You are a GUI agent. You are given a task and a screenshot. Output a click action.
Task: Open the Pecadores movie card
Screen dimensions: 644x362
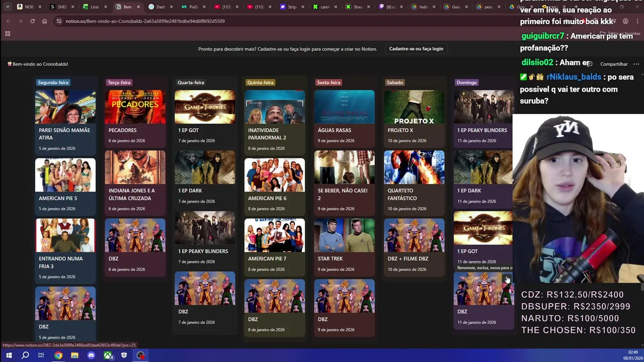coord(135,118)
